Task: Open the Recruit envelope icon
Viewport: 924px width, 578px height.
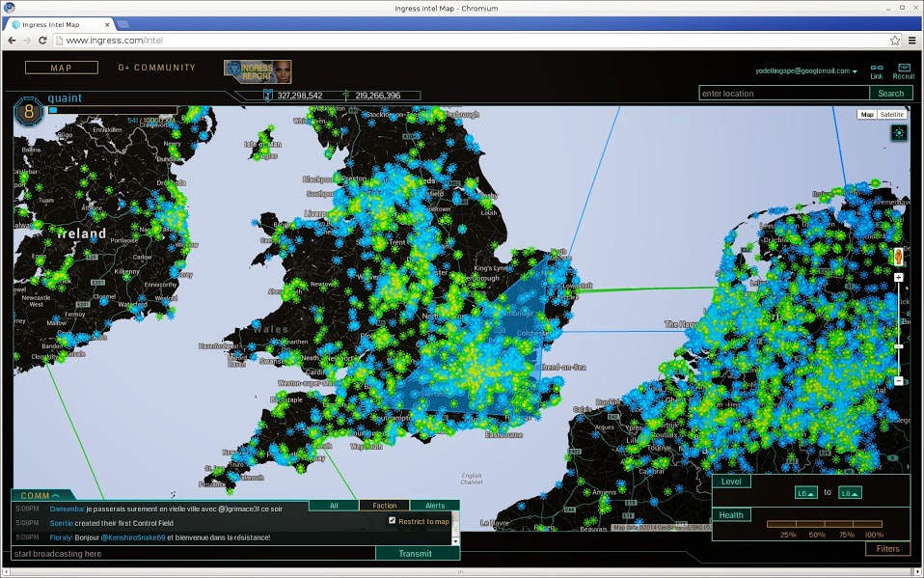Action: pyautogui.click(x=904, y=68)
